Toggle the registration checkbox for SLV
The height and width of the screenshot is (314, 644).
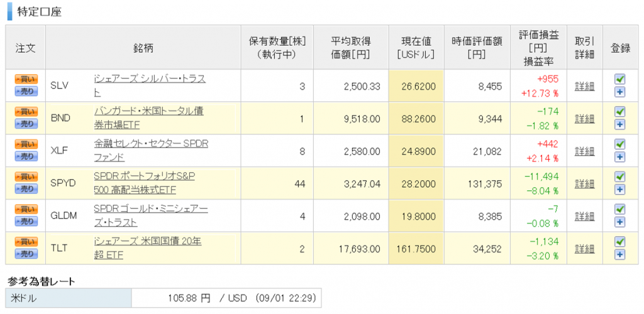click(619, 80)
